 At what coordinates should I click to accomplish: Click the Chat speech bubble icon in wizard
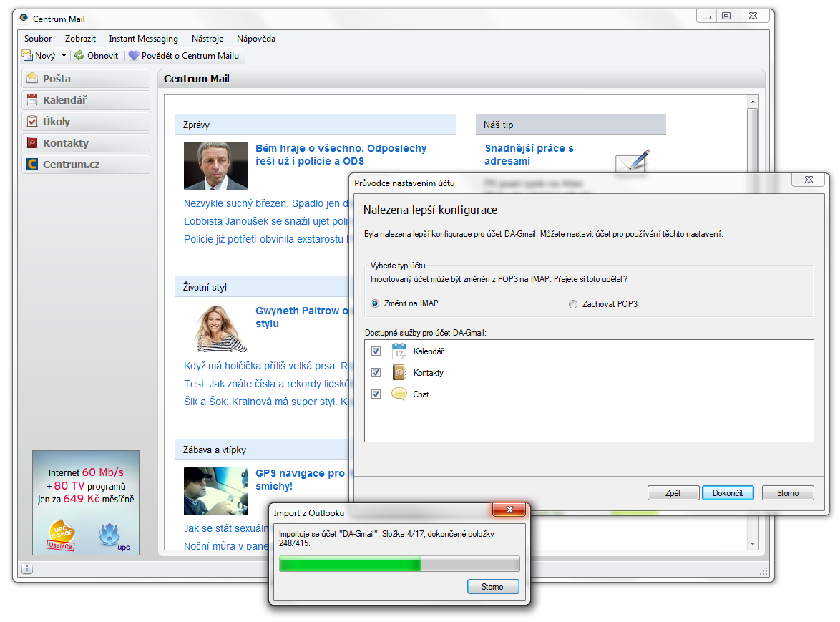(399, 394)
